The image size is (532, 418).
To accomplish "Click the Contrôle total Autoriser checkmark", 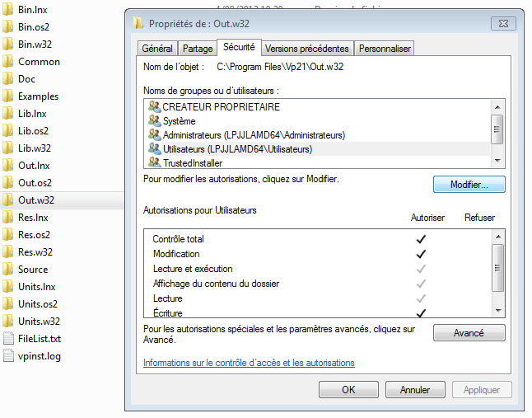I will (x=421, y=239).
